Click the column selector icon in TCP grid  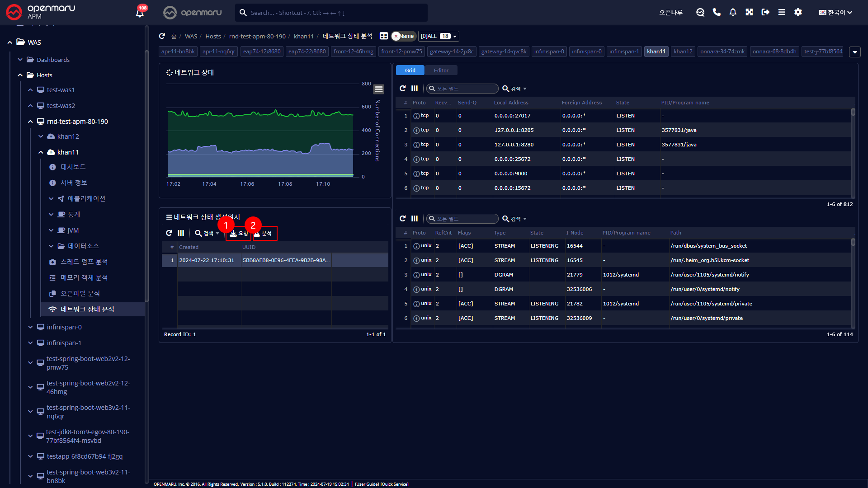tap(415, 89)
